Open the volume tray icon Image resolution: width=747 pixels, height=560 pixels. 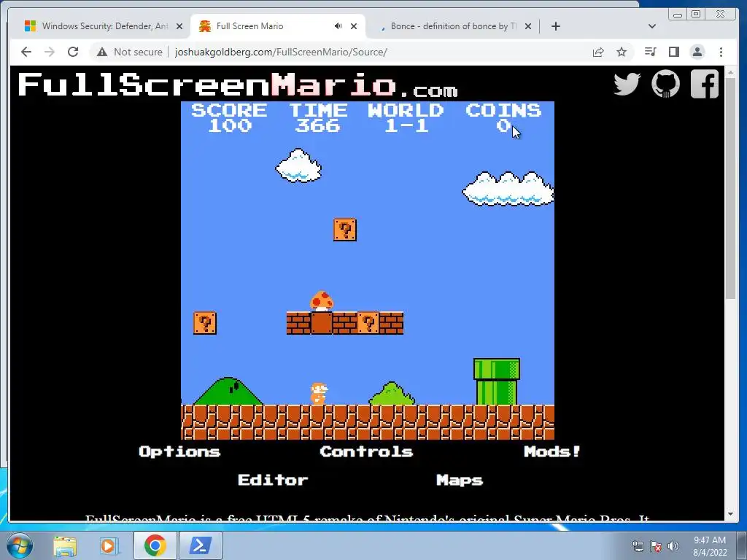click(x=673, y=546)
